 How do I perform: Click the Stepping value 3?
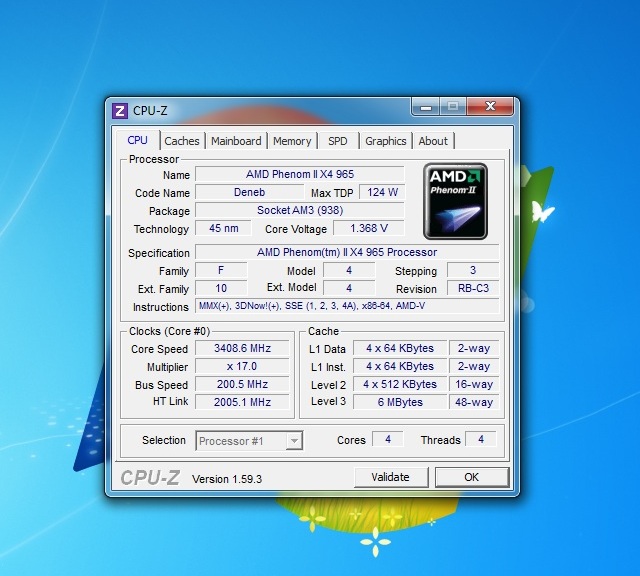pos(473,270)
